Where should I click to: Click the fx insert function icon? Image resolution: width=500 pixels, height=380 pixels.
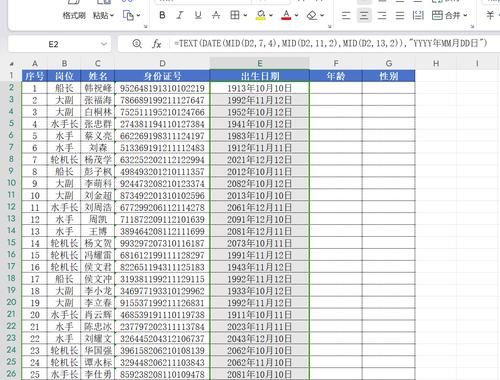click(157, 44)
